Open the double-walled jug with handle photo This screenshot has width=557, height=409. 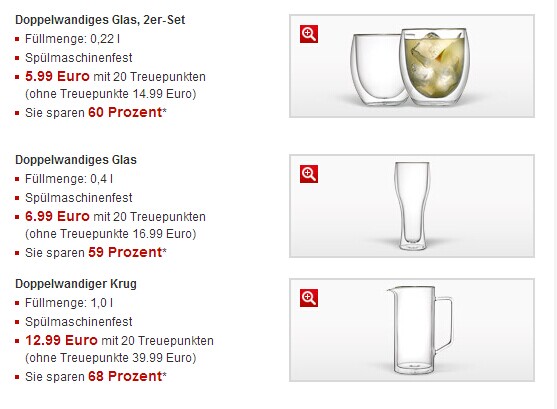(412, 330)
